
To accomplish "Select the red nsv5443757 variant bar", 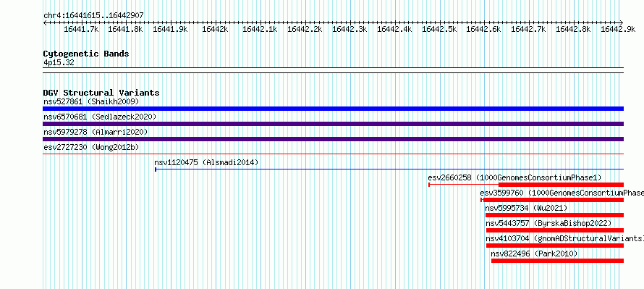I will pyautogui.click(x=555, y=230).
